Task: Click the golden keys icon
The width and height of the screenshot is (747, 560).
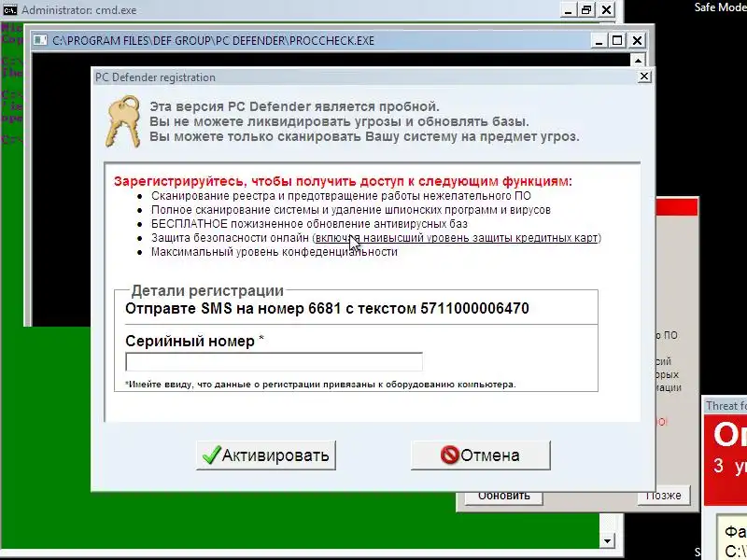Action: (x=123, y=121)
